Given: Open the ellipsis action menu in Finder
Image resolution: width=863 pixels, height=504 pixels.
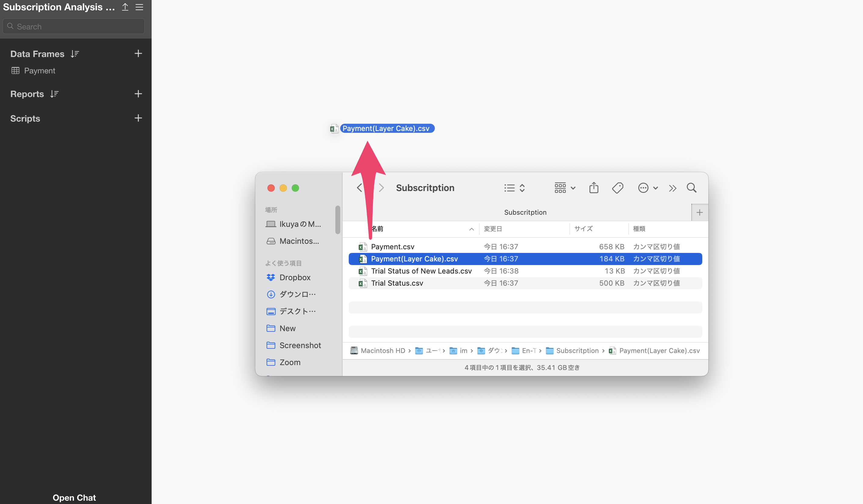Looking at the screenshot, I should (647, 188).
